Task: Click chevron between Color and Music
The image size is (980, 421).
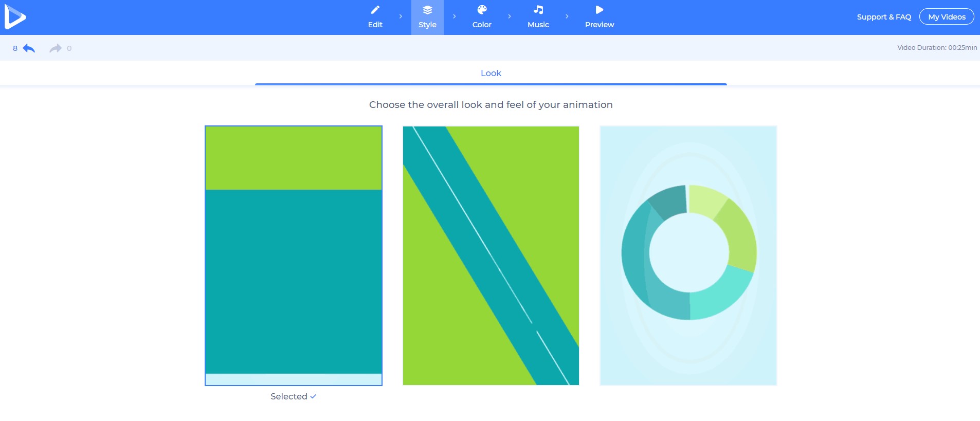Action: (509, 17)
